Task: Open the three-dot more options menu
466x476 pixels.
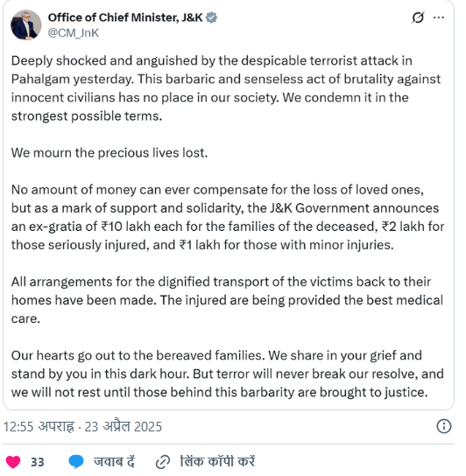Action: coord(439,17)
